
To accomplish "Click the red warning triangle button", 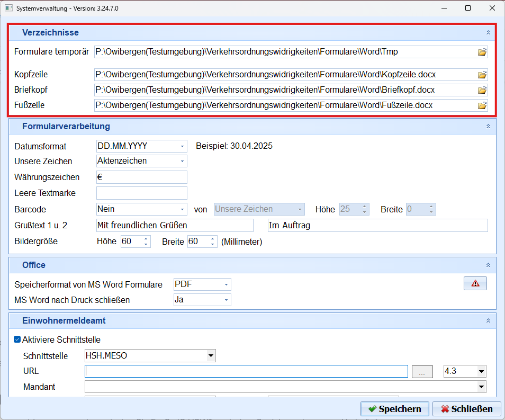I will pyautogui.click(x=475, y=283).
